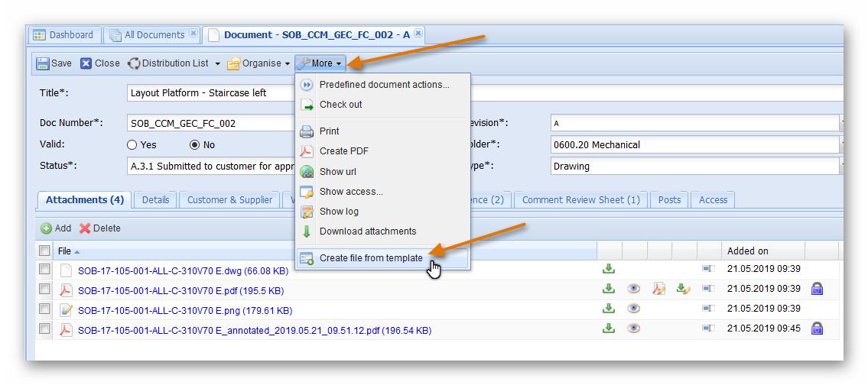Click the Delete button above the file list
Image resolution: width=868 pixels, height=385 pixels.
(99, 228)
